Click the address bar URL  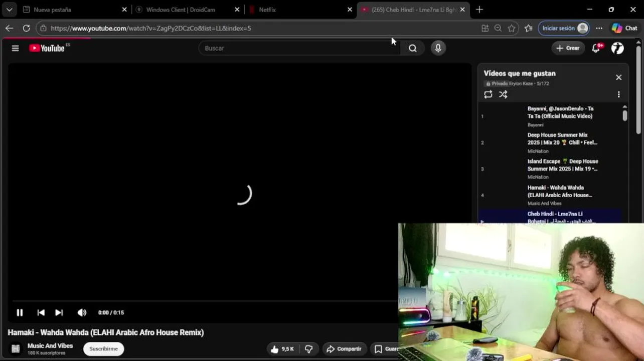coord(151,28)
